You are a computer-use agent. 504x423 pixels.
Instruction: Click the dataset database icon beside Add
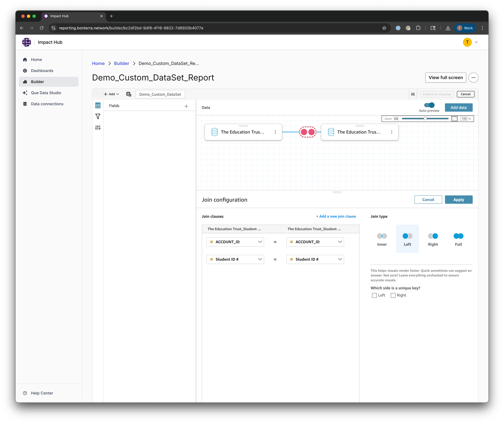[129, 94]
